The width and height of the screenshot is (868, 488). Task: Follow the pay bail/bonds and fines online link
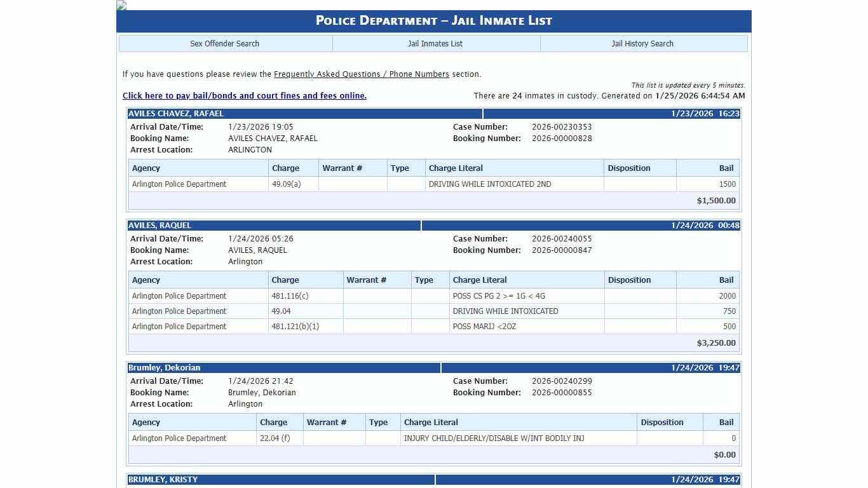click(244, 96)
